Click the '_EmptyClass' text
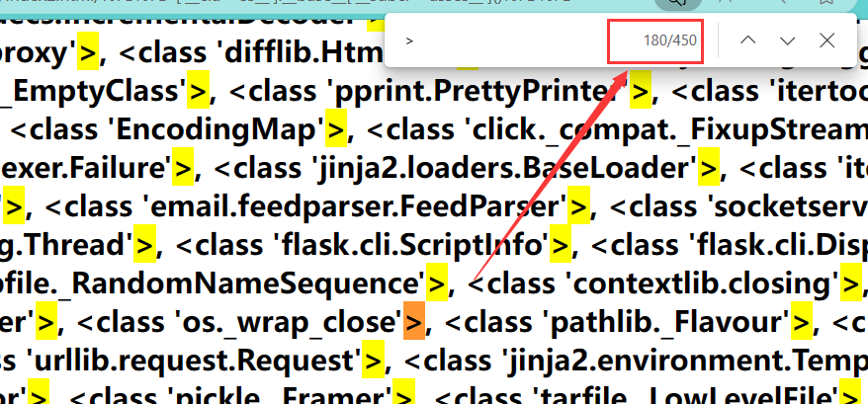Image resolution: width=868 pixels, height=404 pixels. (94, 91)
